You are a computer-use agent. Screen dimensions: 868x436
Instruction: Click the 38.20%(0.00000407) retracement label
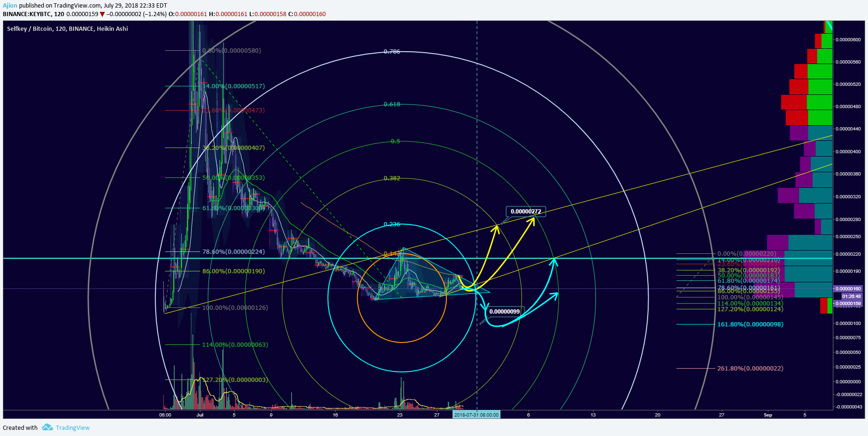pyautogui.click(x=234, y=148)
